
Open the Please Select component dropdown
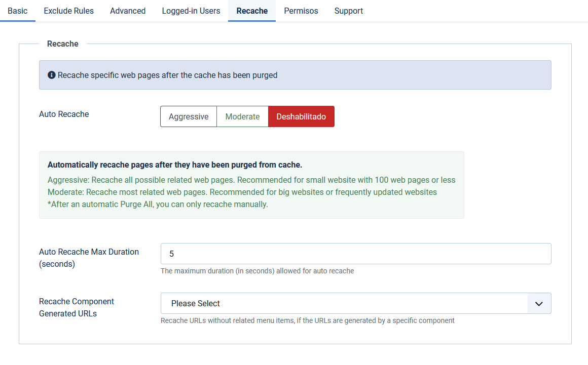click(x=345, y=304)
